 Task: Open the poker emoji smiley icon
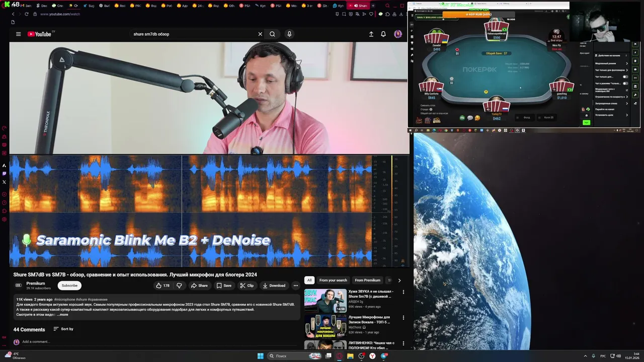pyautogui.click(x=477, y=118)
